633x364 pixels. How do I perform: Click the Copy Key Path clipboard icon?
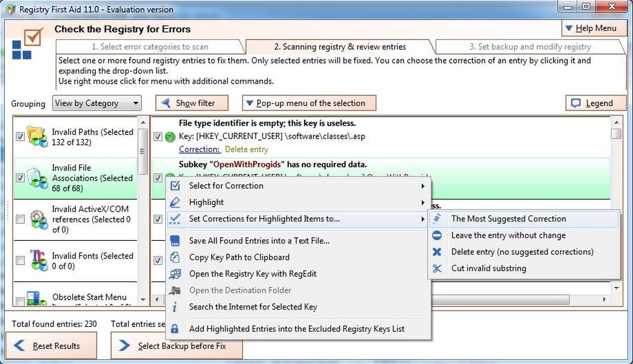click(x=175, y=257)
